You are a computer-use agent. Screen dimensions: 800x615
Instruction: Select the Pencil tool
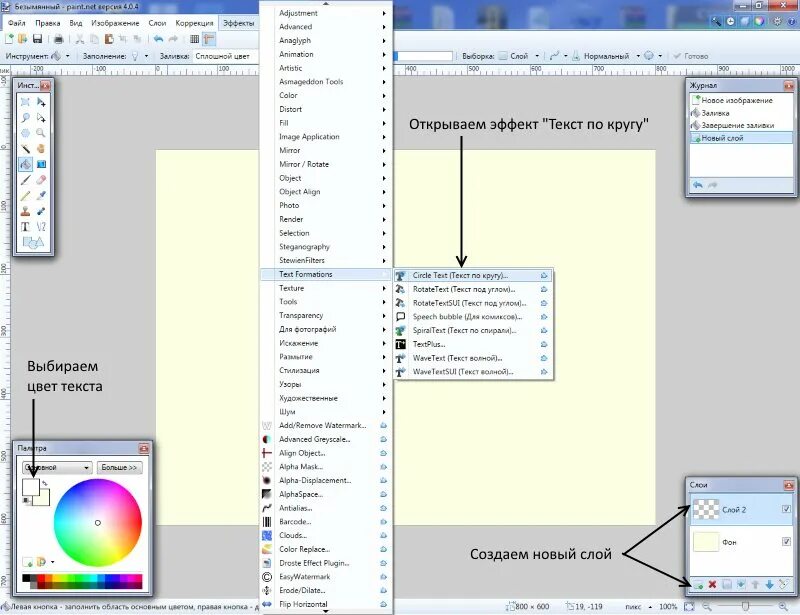[x=25, y=195]
